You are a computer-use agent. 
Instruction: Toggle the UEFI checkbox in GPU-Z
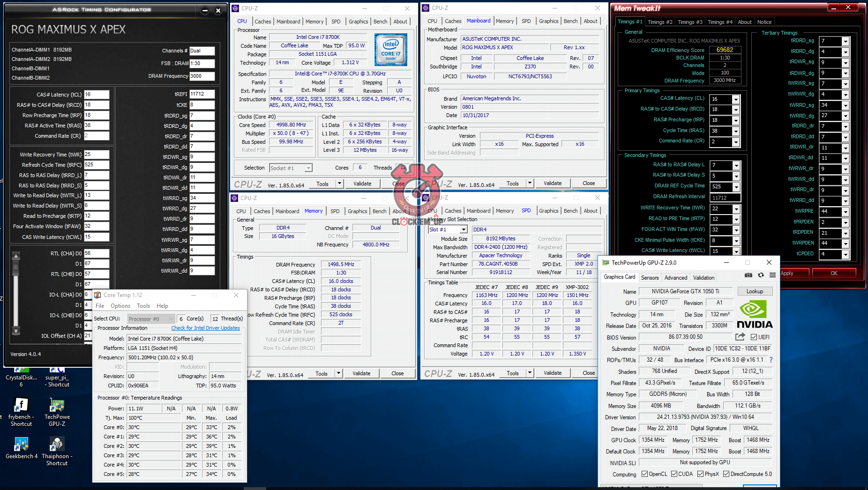pos(754,337)
